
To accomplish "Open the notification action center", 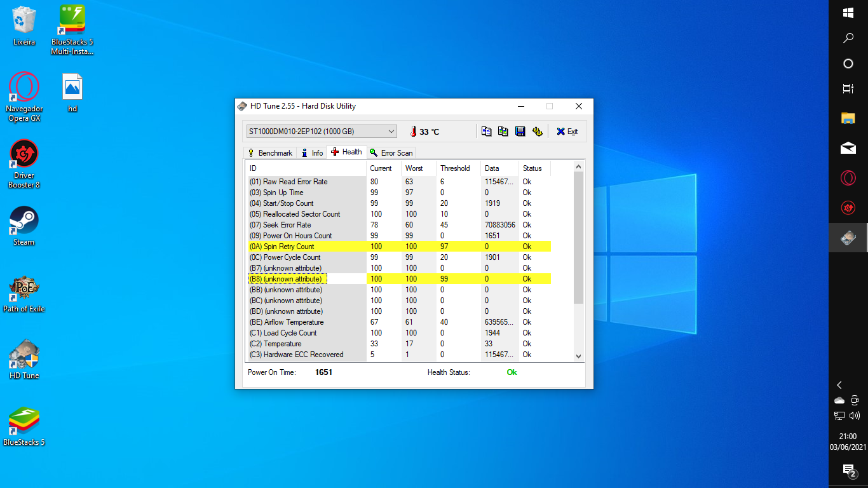I will 848,471.
